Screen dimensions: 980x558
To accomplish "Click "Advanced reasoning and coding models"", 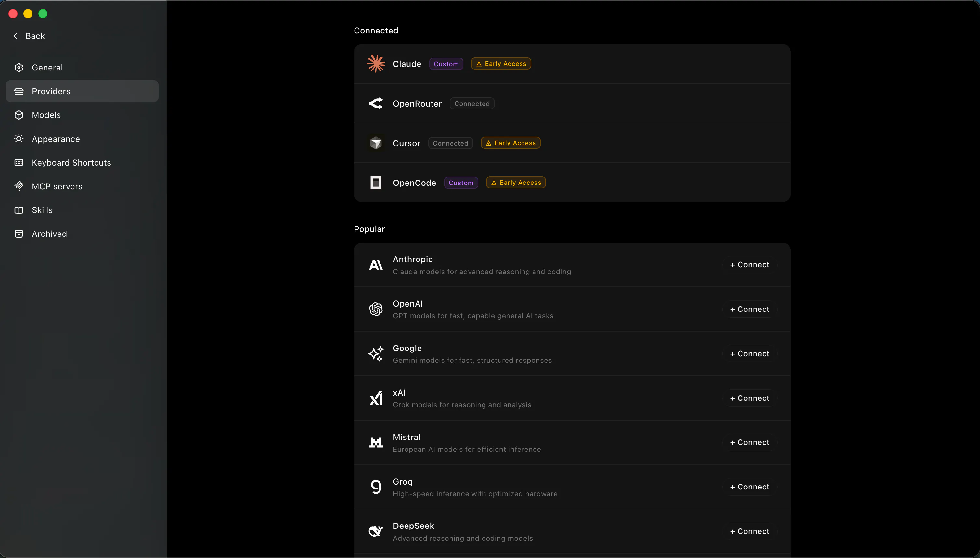I will [463, 538].
